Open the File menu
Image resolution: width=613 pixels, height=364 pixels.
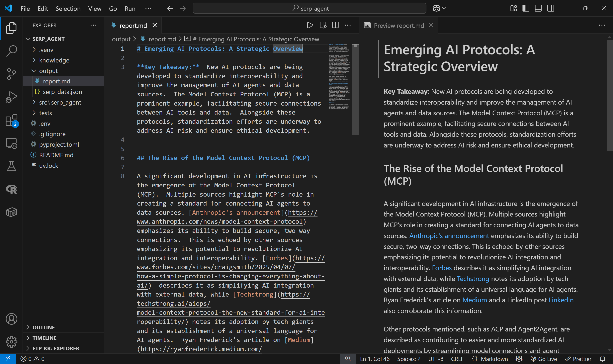point(25,9)
